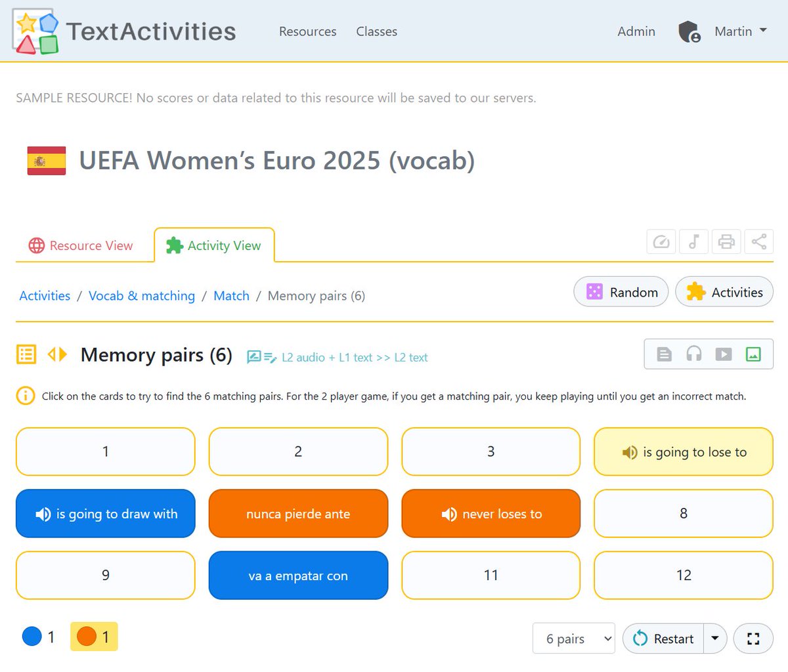Click the share icon

pyautogui.click(x=758, y=241)
